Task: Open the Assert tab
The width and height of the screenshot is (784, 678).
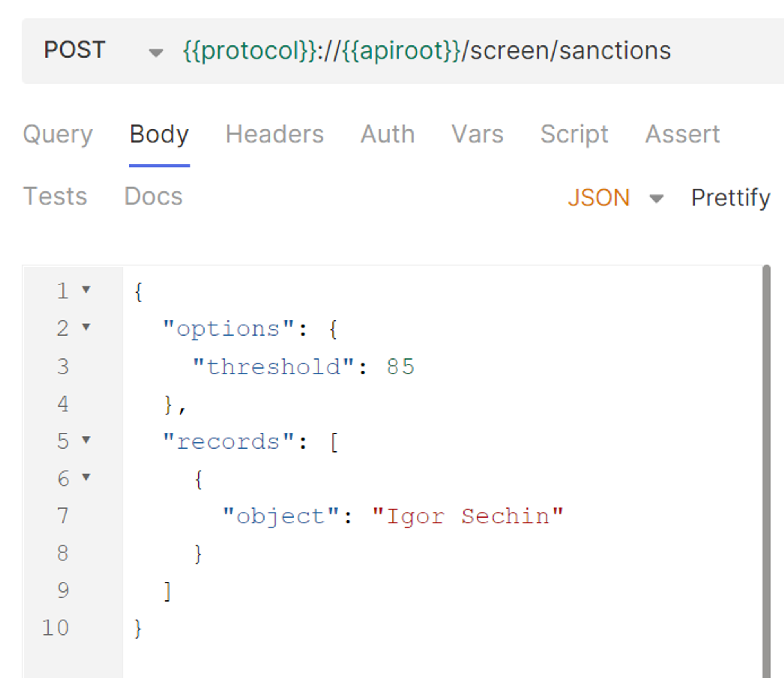Action: click(682, 135)
